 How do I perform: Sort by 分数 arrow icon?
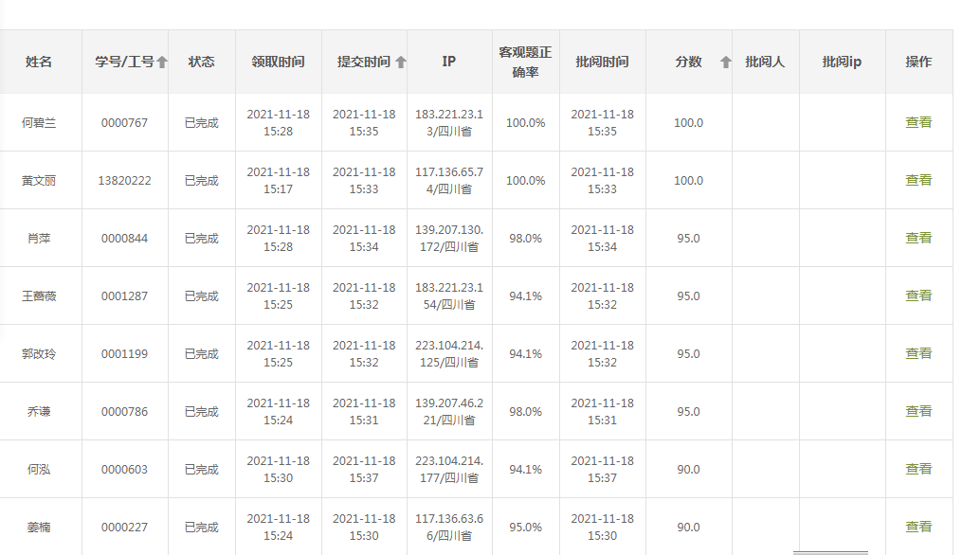(x=726, y=63)
